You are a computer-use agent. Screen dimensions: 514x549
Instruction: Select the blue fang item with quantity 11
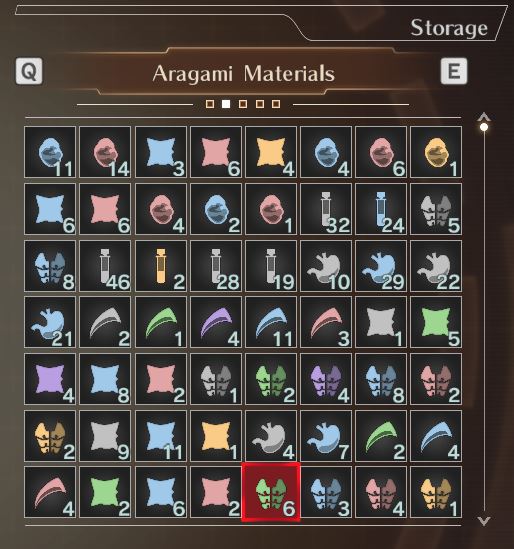click(x=271, y=322)
